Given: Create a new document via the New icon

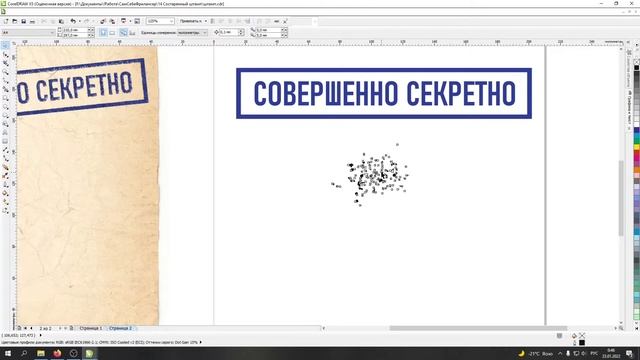Looking at the screenshot, I should click(x=6, y=21).
